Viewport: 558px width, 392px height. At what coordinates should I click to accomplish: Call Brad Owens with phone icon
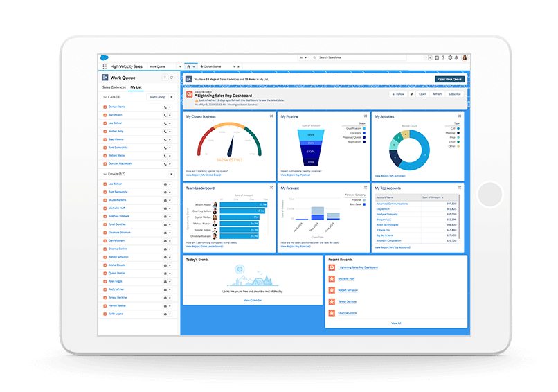click(165, 140)
